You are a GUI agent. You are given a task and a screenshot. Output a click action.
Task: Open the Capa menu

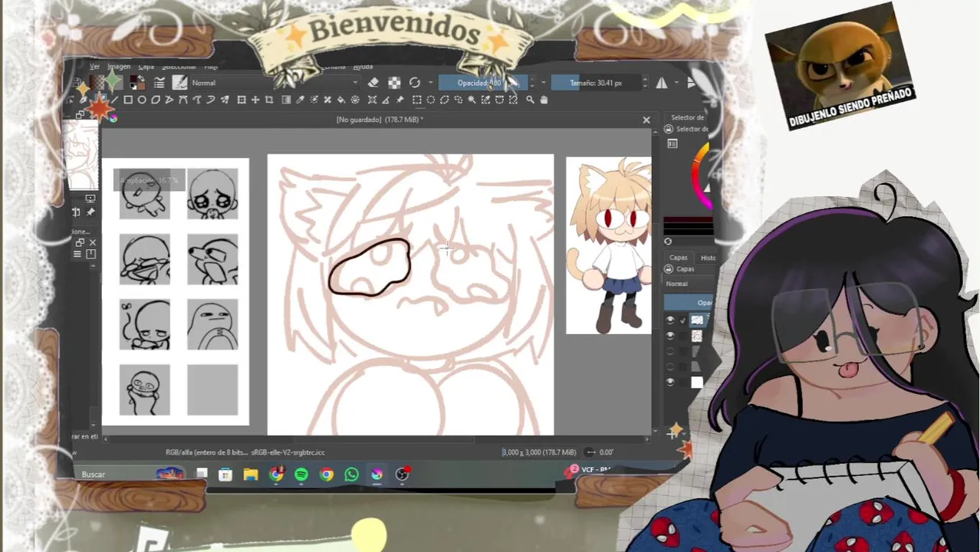pyautogui.click(x=146, y=67)
